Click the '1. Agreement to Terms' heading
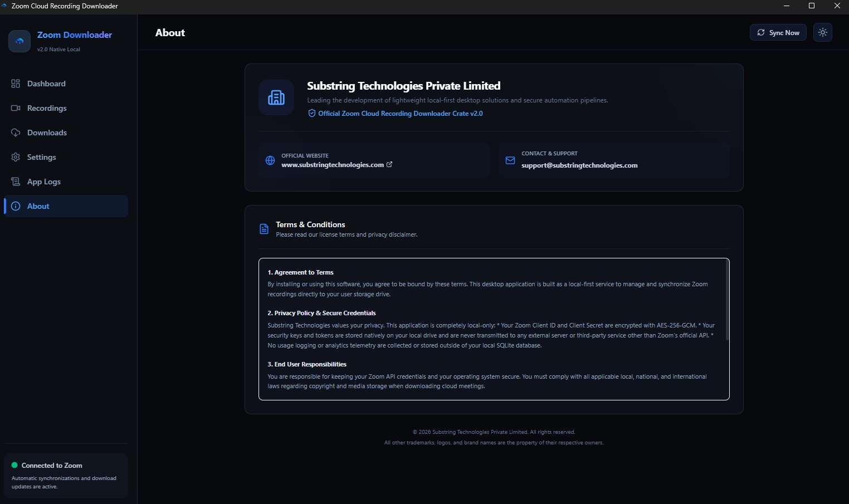The width and height of the screenshot is (849, 504). coord(300,272)
